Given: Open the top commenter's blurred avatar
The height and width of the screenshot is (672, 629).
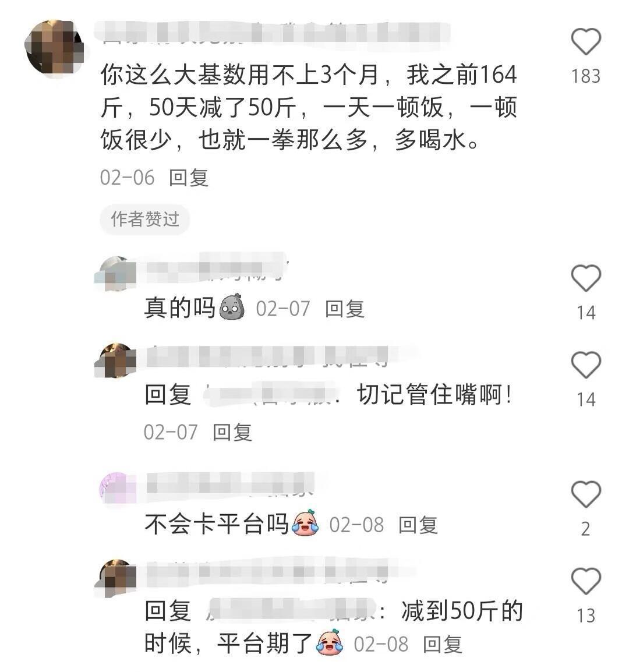Looking at the screenshot, I should (x=54, y=47).
